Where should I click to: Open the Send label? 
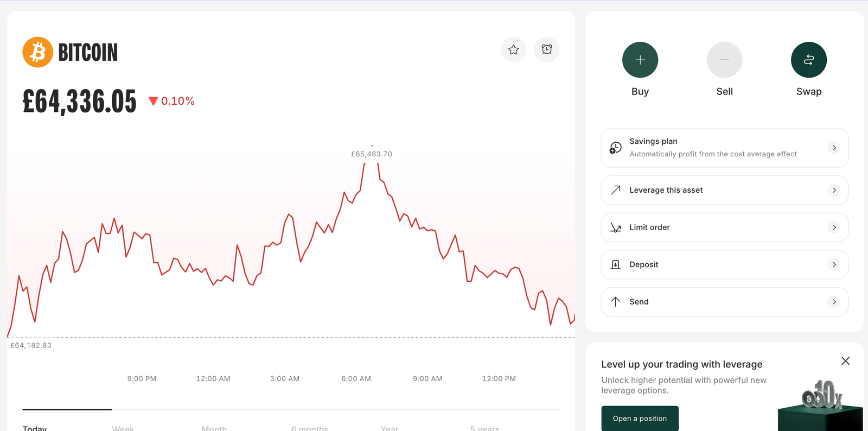click(639, 302)
